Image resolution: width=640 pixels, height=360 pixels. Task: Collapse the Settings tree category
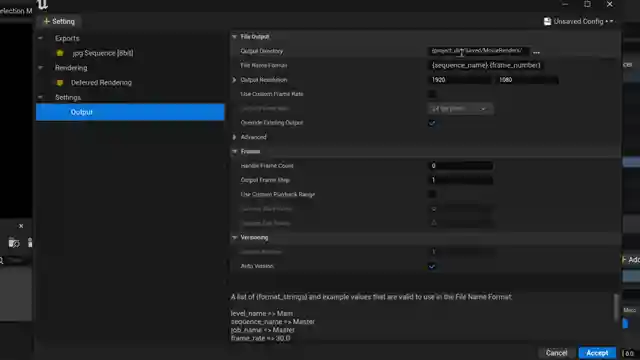(40, 97)
